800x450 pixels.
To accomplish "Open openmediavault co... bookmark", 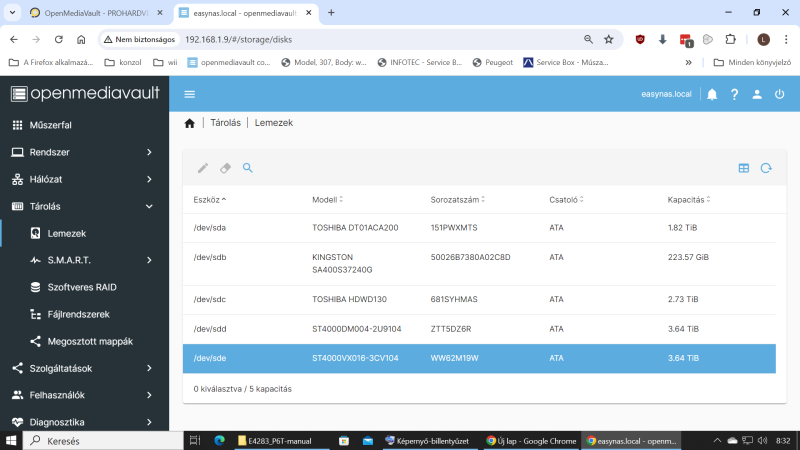I will point(229,62).
